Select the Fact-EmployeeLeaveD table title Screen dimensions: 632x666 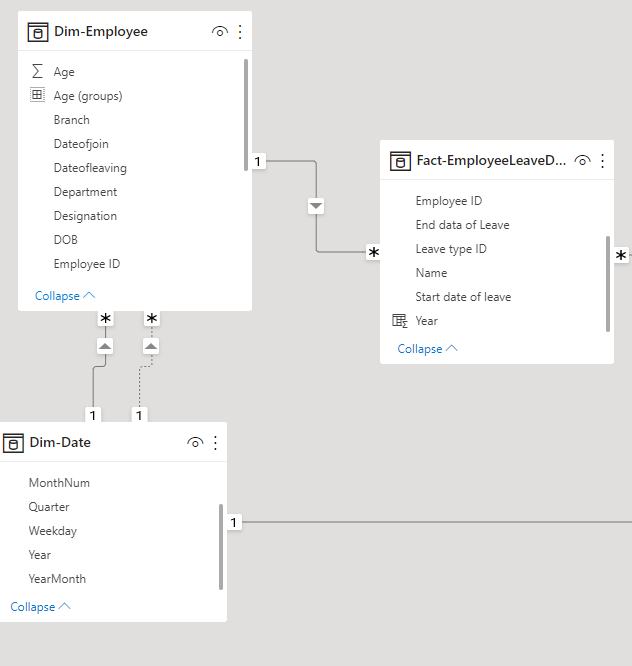coord(491,161)
